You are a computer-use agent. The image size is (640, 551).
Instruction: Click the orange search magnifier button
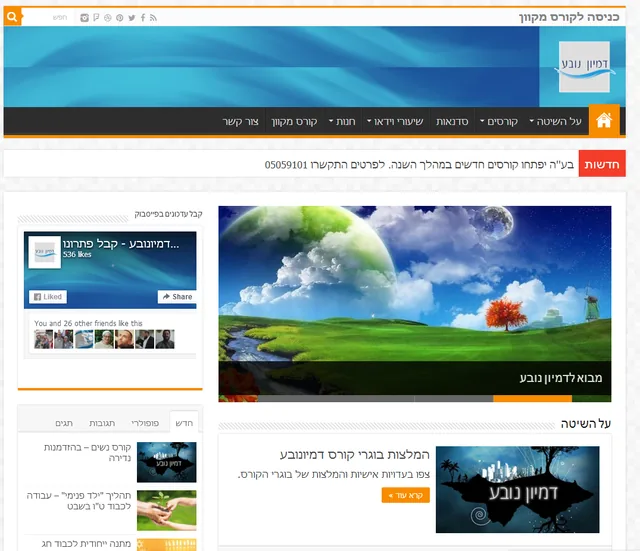12,17
